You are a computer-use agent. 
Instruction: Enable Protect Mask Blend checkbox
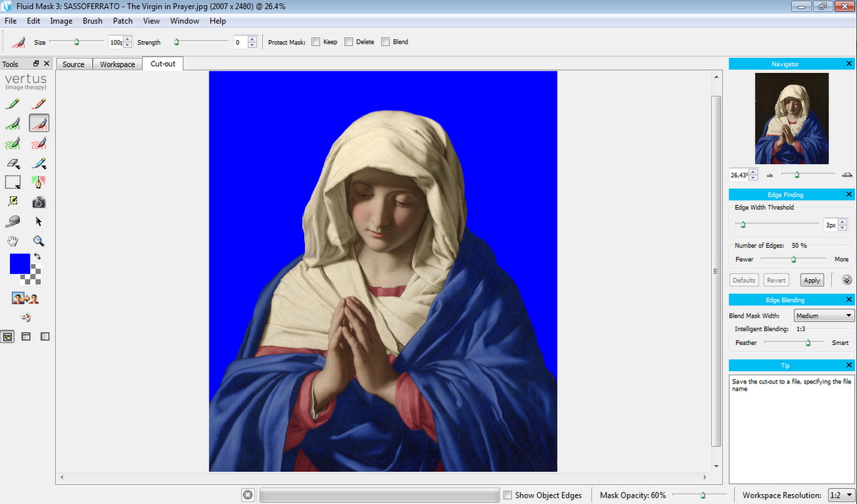pyautogui.click(x=386, y=42)
